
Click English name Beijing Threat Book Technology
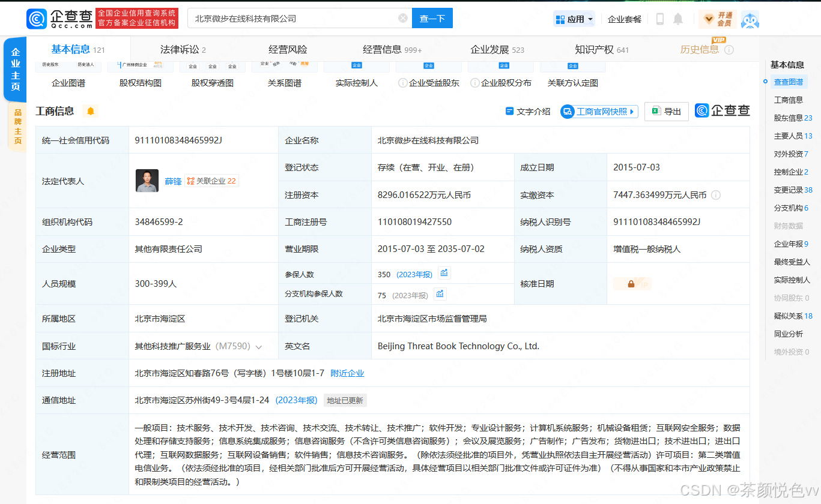458,346
